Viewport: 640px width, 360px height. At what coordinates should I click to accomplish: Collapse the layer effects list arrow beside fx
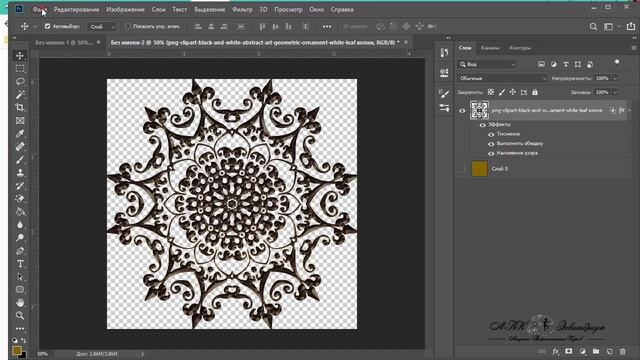click(x=629, y=110)
